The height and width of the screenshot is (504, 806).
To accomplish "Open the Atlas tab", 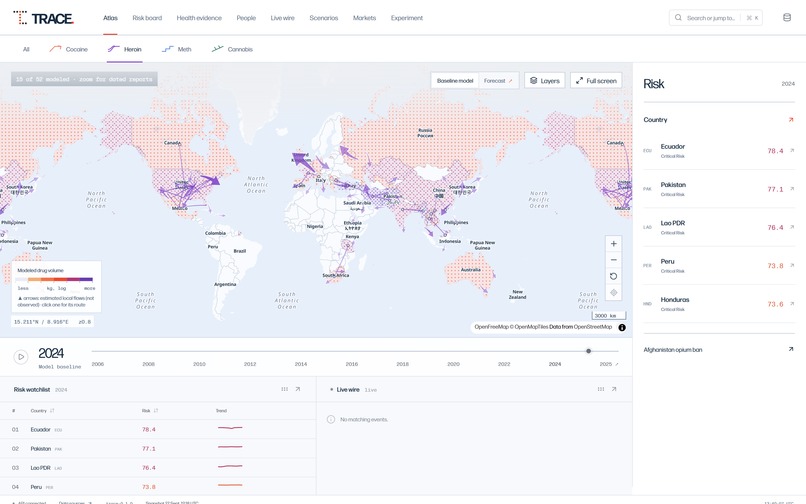I will pyautogui.click(x=110, y=18).
